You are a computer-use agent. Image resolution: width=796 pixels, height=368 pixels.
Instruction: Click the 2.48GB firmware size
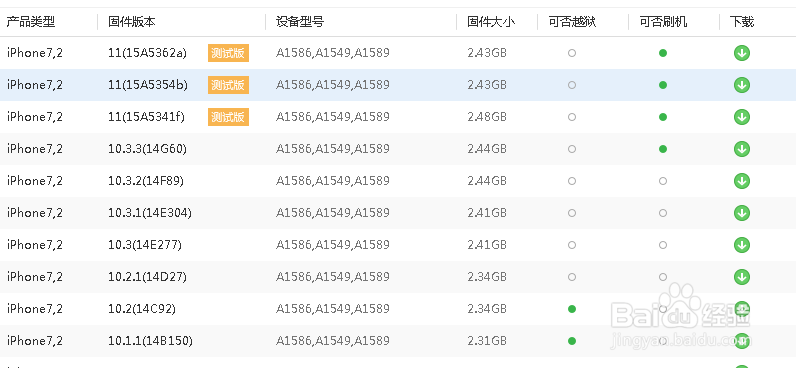tap(487, 117)
